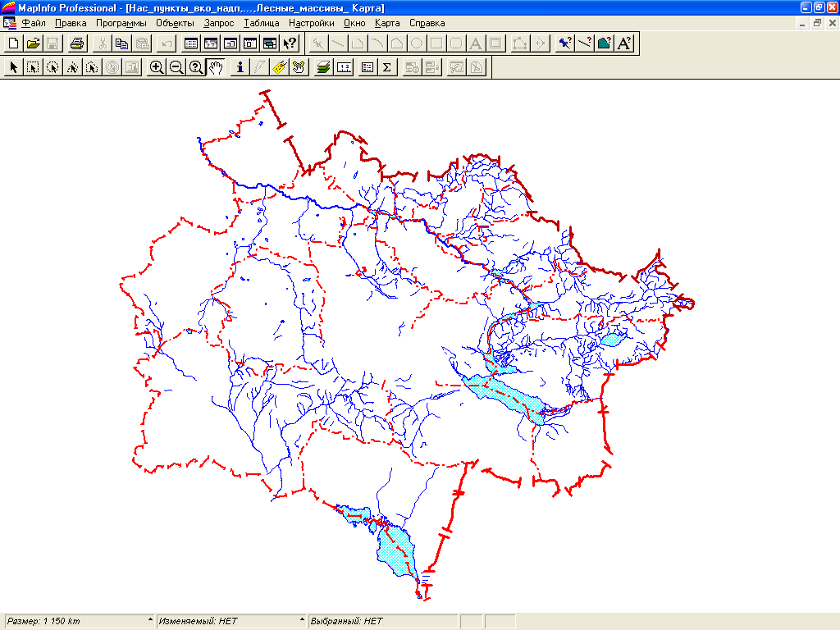
Task: Click the New Browser window button
Action: point(190,43)
